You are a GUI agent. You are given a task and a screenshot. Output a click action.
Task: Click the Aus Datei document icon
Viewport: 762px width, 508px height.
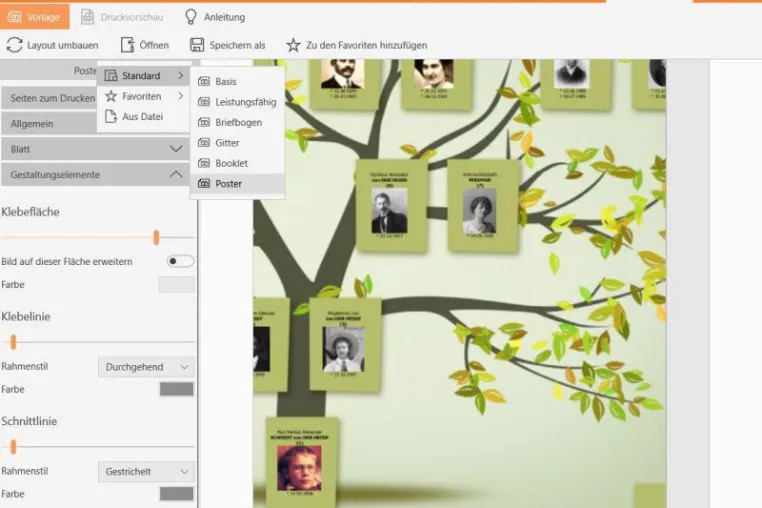[x=111, y=116]
